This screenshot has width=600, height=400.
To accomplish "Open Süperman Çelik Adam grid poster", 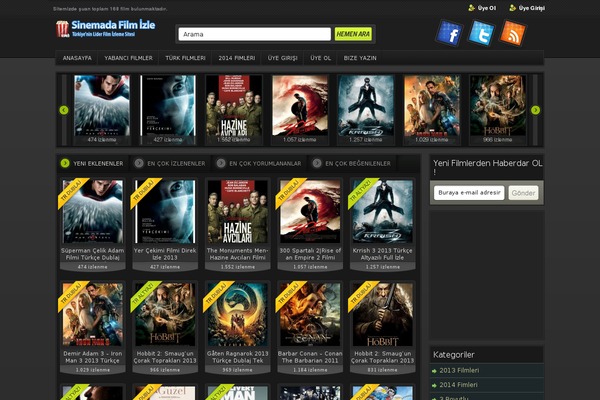I will click(x=93, y=211).
